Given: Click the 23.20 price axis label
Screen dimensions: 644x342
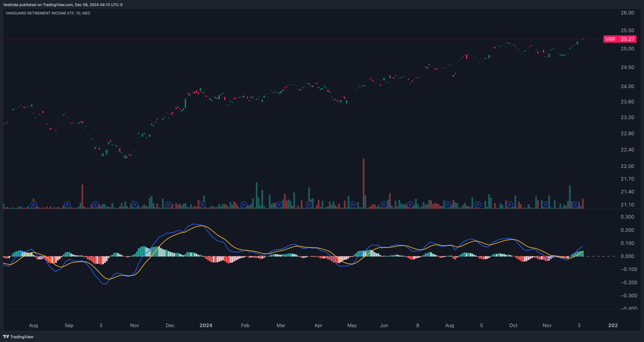Looking at the screenshot, I should [x=628, y=117].
